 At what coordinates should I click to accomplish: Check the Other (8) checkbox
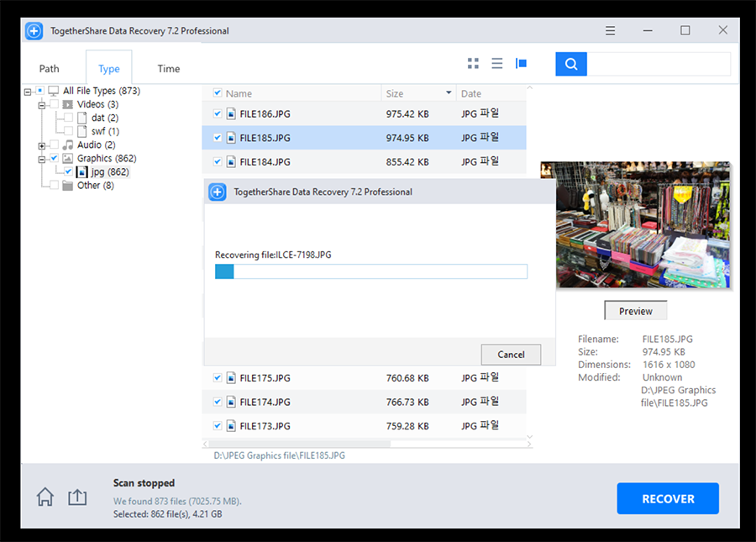click(x=54, y=185)
